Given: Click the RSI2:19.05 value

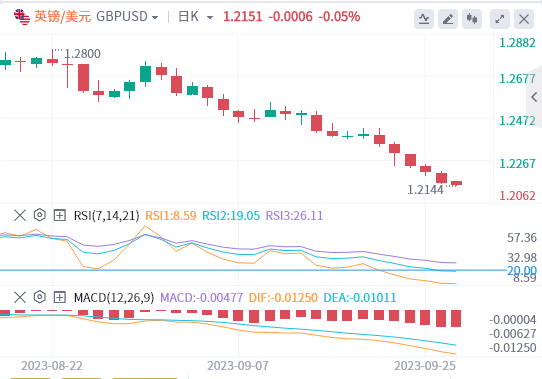Looking at the screenshot, I should click(x=231, y=215).
